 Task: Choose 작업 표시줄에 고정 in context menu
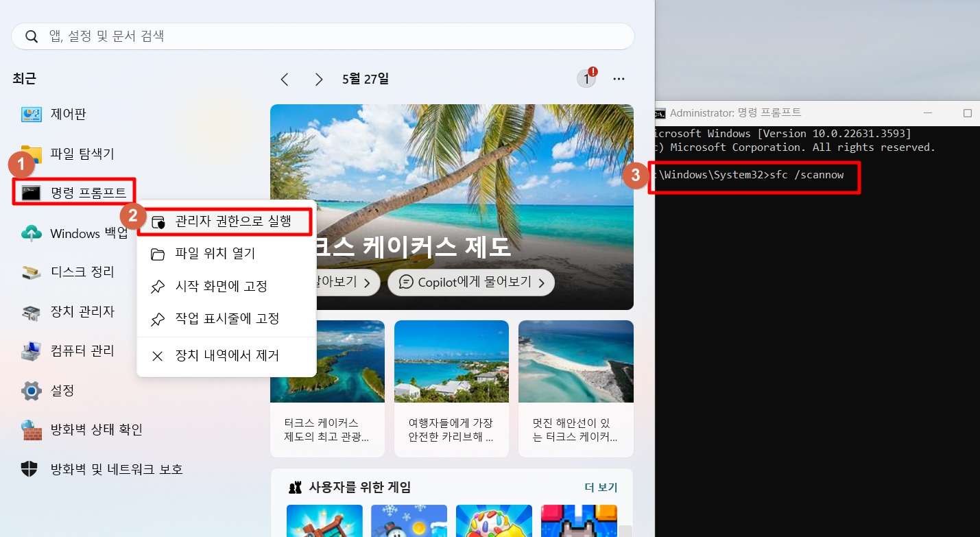pos(226,318)
